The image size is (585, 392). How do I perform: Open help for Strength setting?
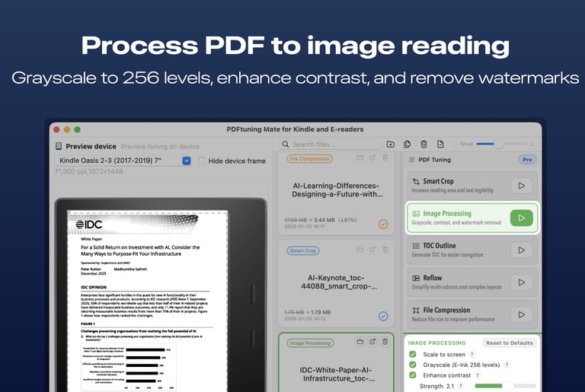tap(461, 386)
